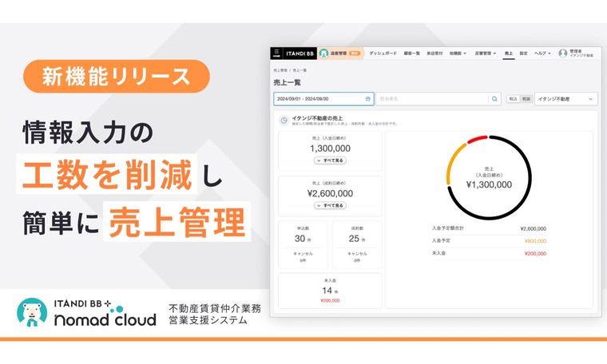Expand the イタンジ不動産 store dropdown
Screen dimensions: 607x364
565,99
